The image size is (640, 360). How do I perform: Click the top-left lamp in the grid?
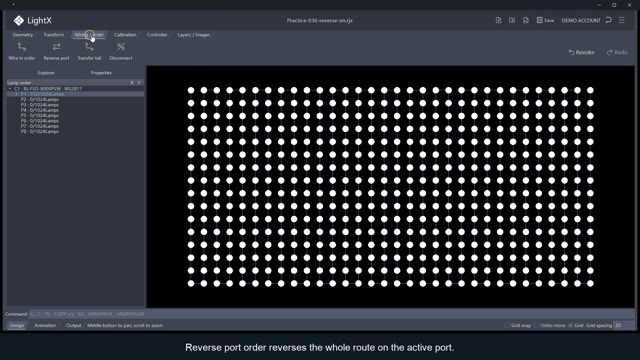click(x=191, y=90)
